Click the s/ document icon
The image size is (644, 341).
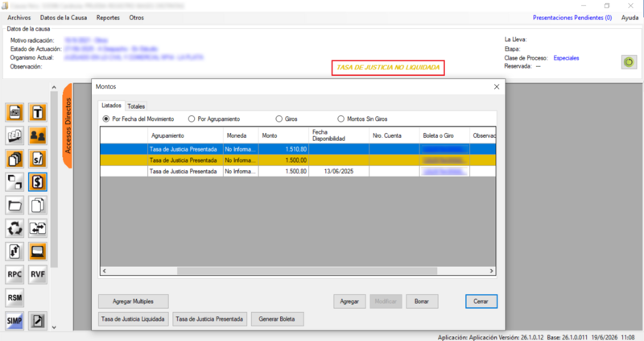(x=38, y=159)
